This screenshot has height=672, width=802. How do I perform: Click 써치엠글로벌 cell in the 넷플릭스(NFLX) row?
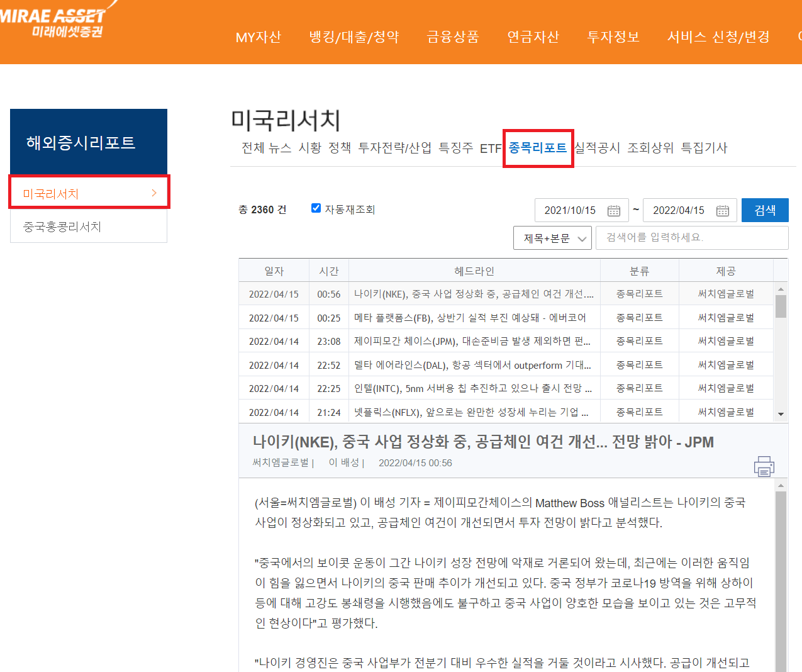(x=726, y=412)
